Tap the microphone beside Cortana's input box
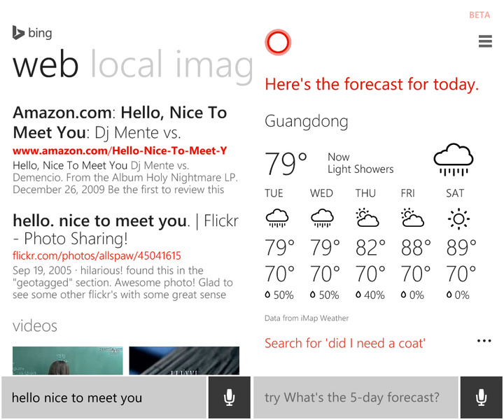504x420 pixels. coord(481,398)
